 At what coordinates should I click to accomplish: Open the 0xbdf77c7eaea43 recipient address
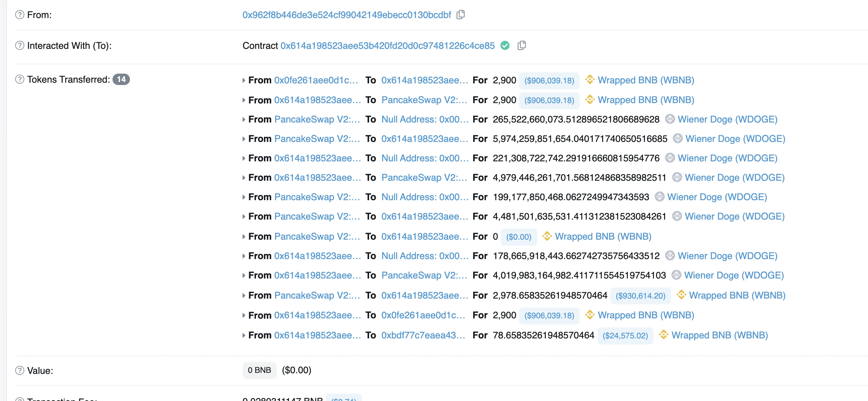(x=423, y=335)
